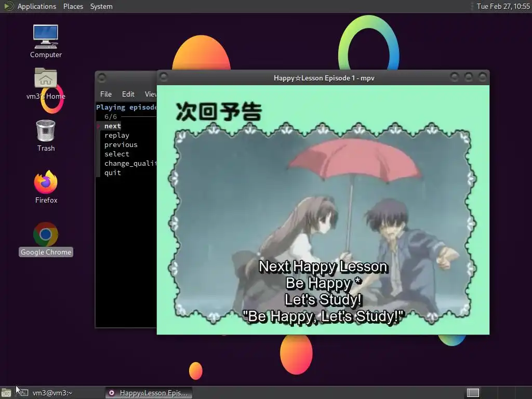Open the Applications menu
The width and height of the screenshot is (532, 399).
click(x=37, y=6)
